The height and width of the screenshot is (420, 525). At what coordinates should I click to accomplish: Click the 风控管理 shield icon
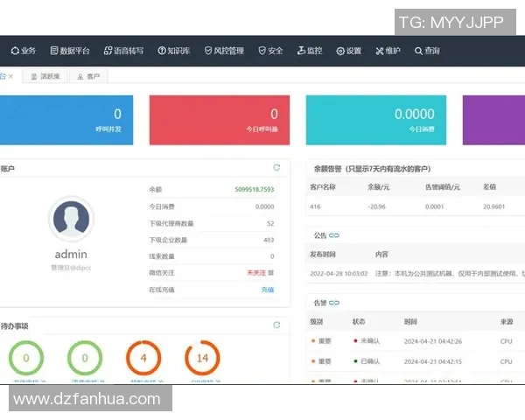[x=208, y=51]
